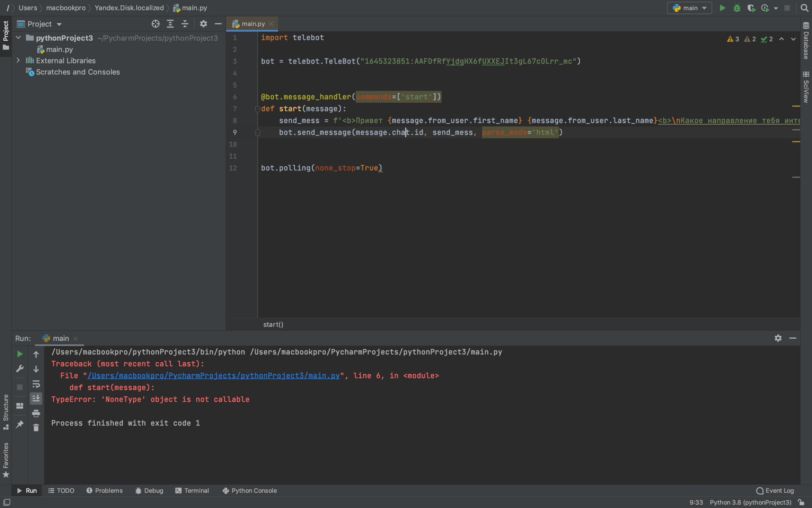This screenshot has width=812, height=508.
Task: Open Python 3.8 interpreter selector
Action: click(x=750, y=502)
